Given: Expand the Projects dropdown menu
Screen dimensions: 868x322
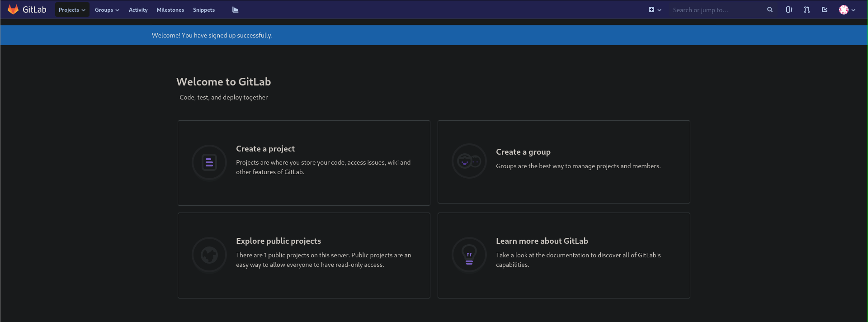Looking at the screenshot, I should point(72,9).
